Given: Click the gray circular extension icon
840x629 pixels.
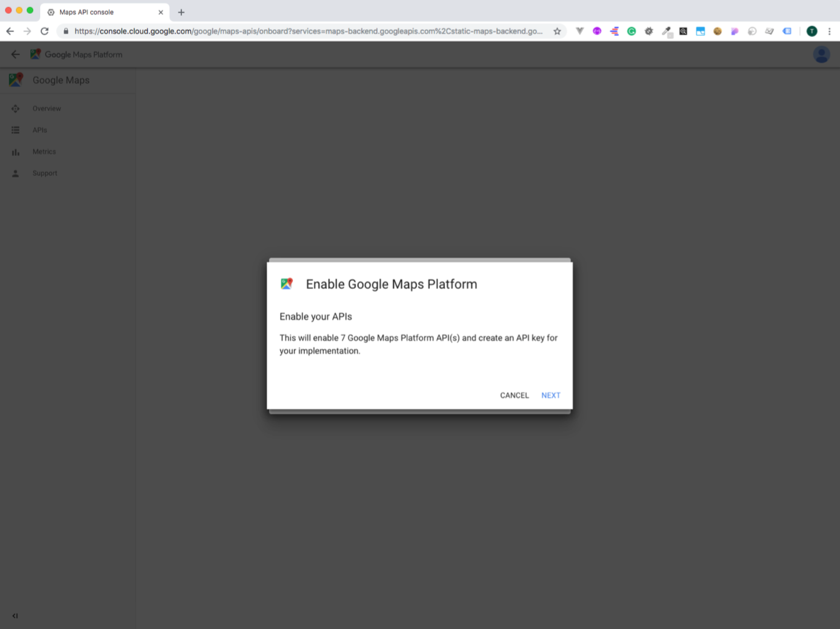Looking at the screenshot, I should [x=752, y=31].
